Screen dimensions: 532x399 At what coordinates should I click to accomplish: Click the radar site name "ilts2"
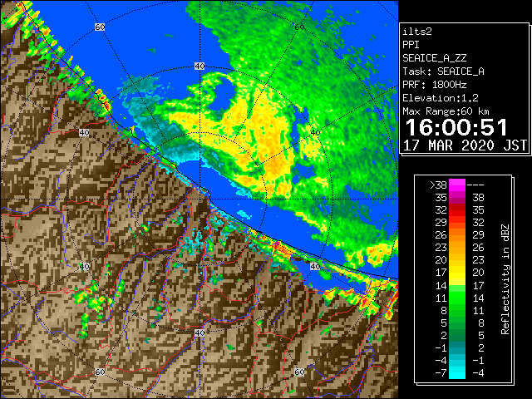tap(417, 32)
